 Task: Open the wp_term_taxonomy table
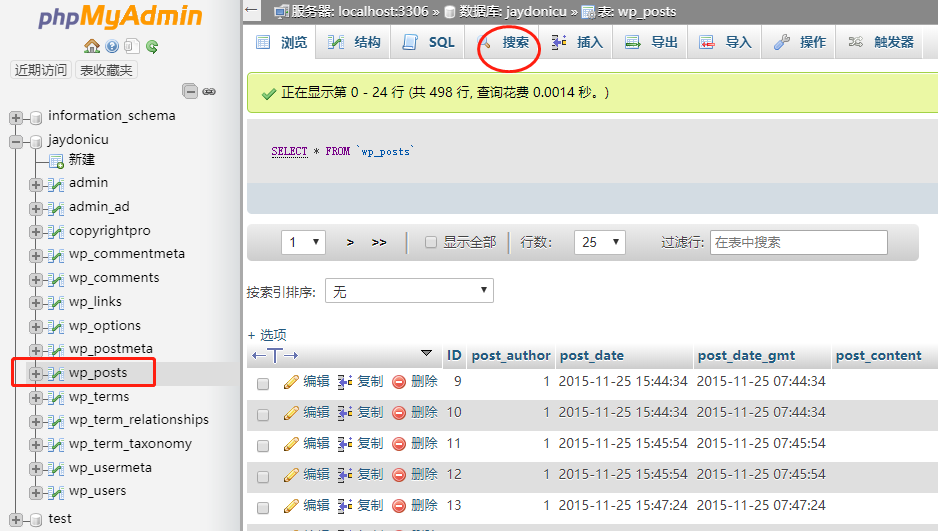(130, 444)
